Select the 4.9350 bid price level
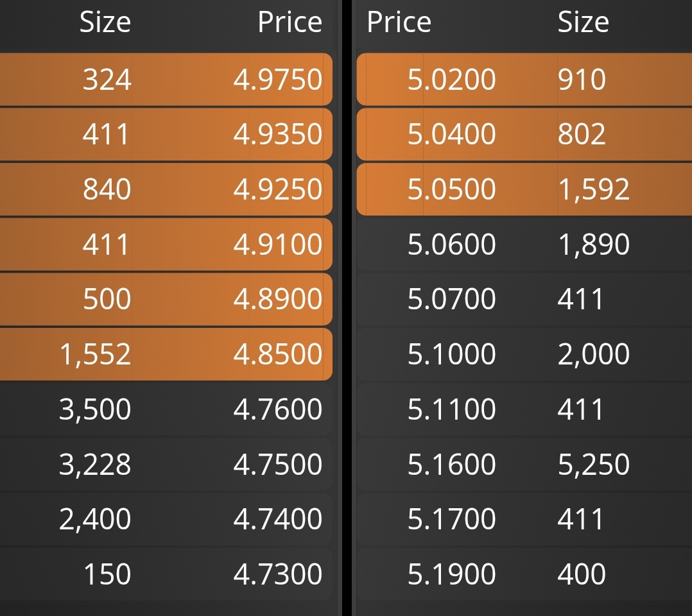Viewport: 692px width, 616px height. coord(166,134)
